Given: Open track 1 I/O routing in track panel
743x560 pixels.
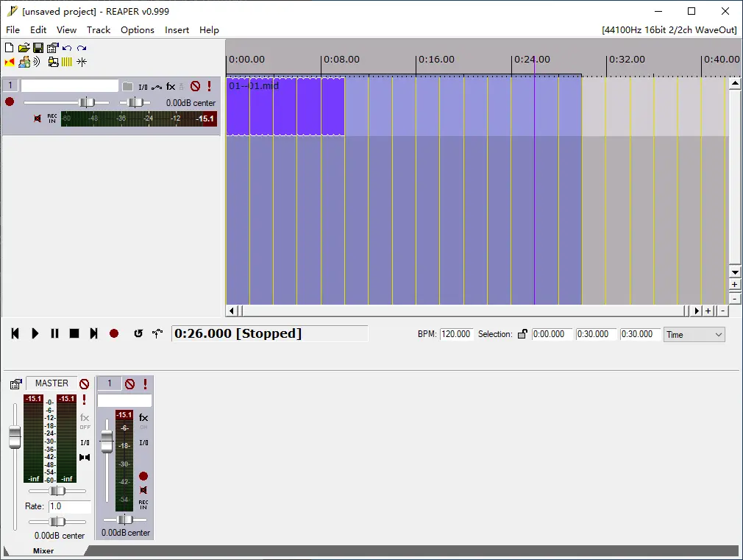Looking at the screenshot, I should click(143, 87).
